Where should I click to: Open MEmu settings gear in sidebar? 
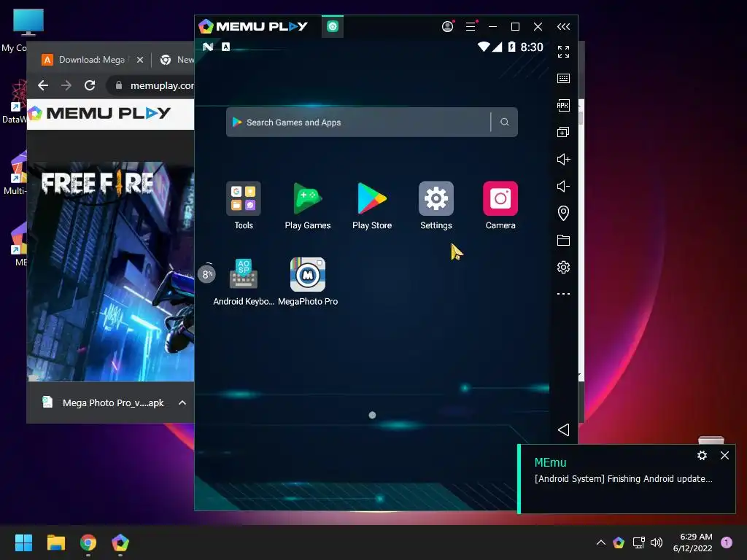(563, 267)
